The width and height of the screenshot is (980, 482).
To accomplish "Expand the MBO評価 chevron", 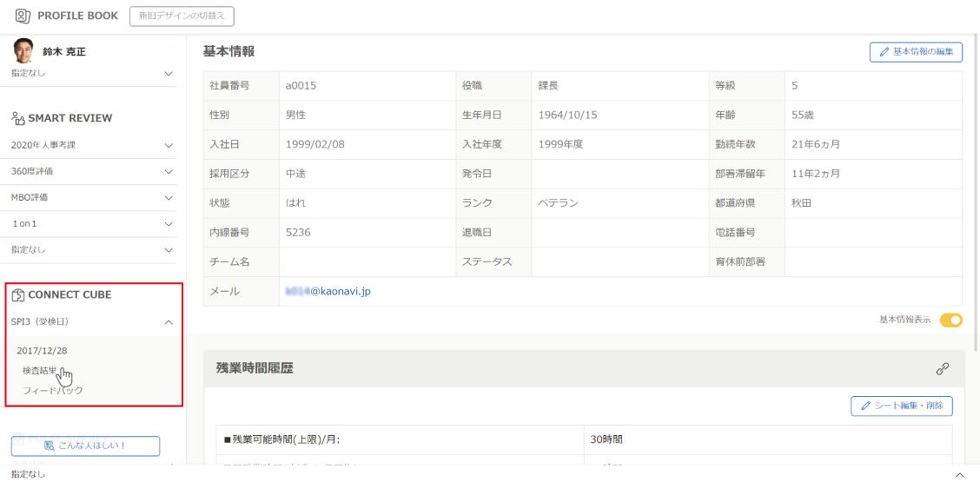I will pyautogui.click(x=169, y=197).
